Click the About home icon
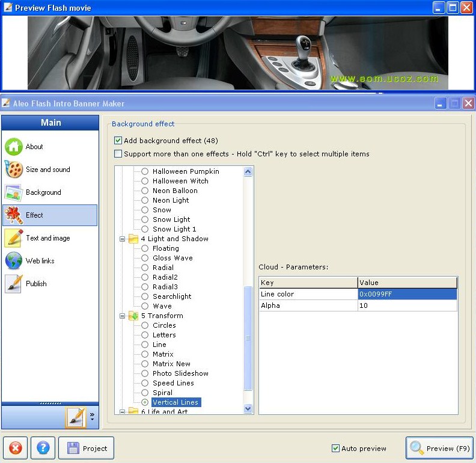Screen dimensions: 476x463 coord(13,147)
